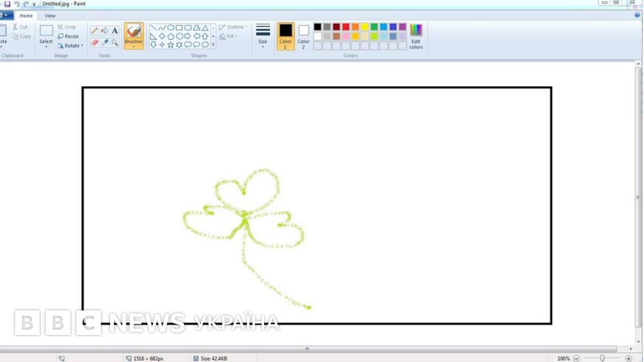
Task: Click the Save icon in title bar
Action: (x=8, y=4)
